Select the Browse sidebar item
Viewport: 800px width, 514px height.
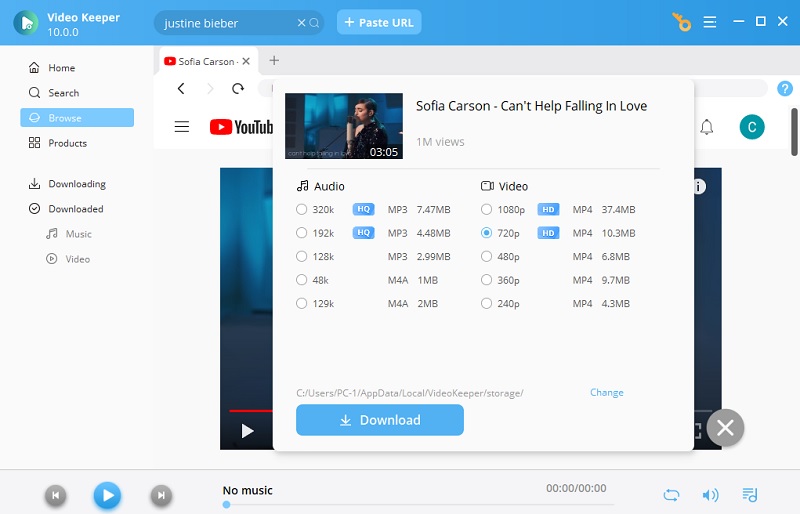(x=77, y=117)
